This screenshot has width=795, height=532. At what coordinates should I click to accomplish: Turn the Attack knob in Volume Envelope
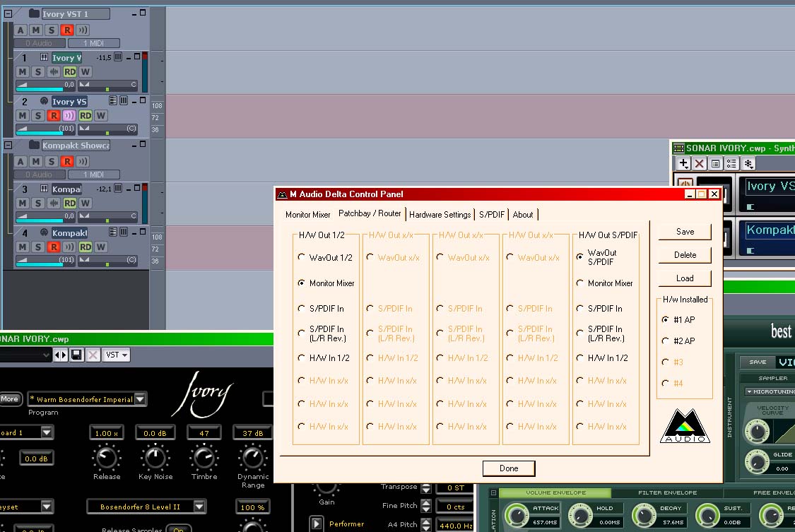click(517, 515)
